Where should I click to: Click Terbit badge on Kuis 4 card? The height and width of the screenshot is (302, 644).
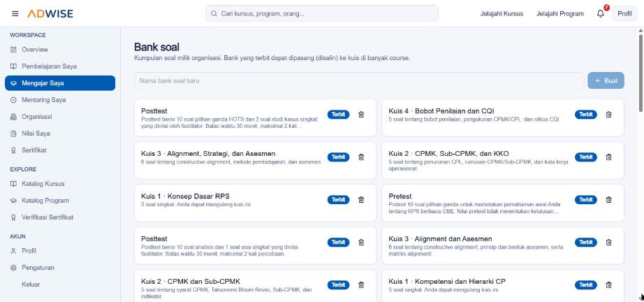tap(586, 115)
